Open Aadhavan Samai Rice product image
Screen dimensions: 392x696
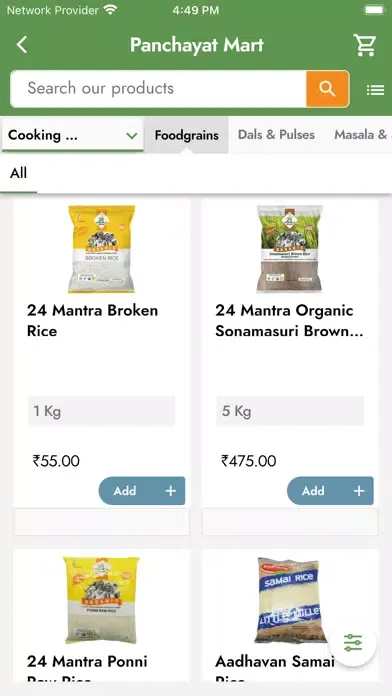point(291,600)
